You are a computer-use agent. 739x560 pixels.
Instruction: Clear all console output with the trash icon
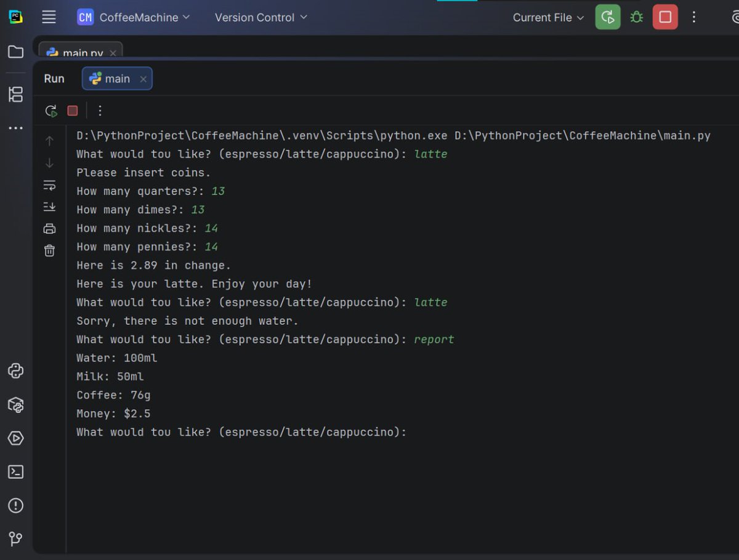(50, 250)
